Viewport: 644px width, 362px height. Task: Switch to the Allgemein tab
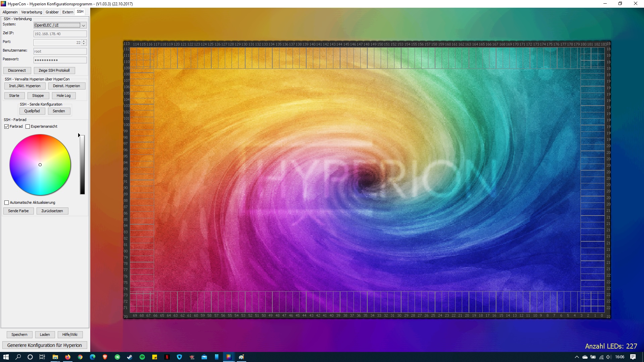(x=10, y=12)
